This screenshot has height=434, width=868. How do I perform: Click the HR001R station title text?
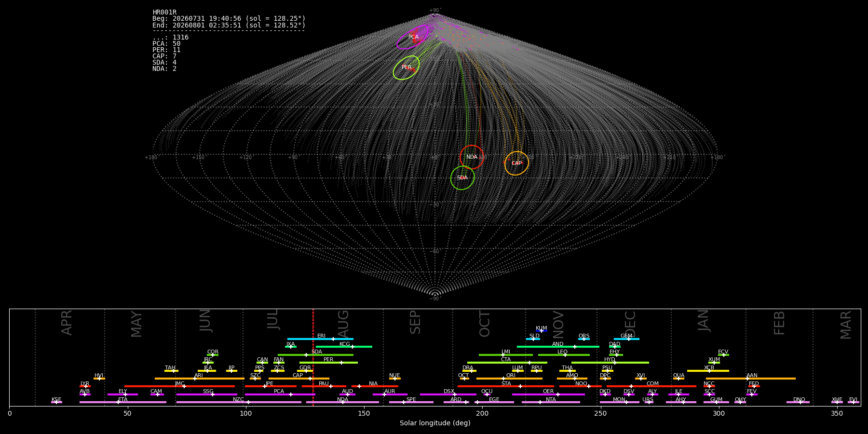click(x=164, y=13)
